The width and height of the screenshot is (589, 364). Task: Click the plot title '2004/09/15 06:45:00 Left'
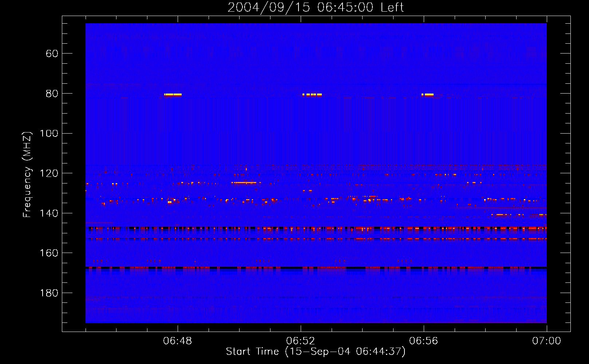point(316,7)
